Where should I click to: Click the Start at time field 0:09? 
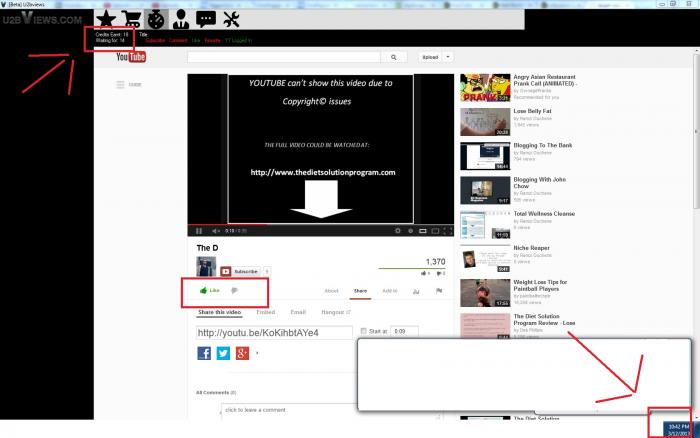[x=404, y=331]
